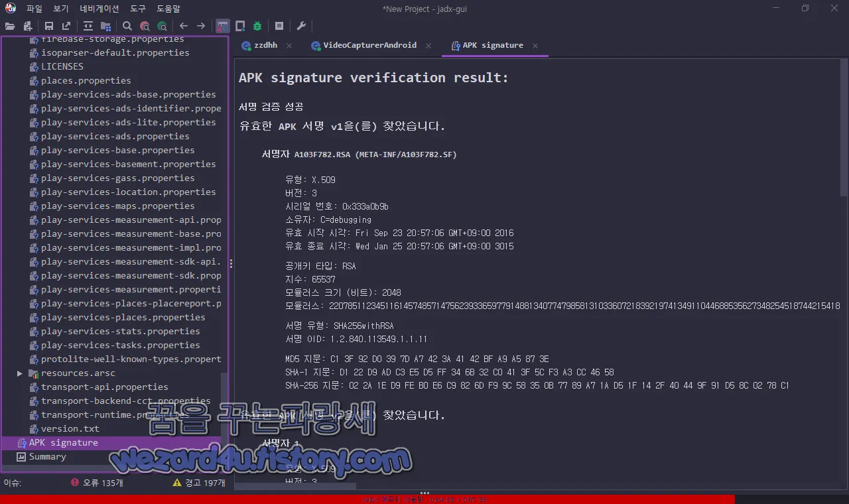Click the resources.arsc file icon

pos(34,373)
